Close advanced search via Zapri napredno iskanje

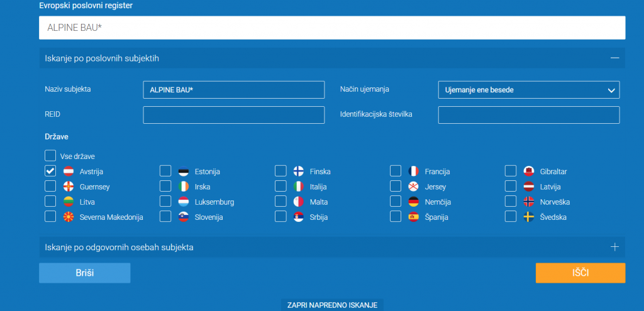click(x=331, y=305)
